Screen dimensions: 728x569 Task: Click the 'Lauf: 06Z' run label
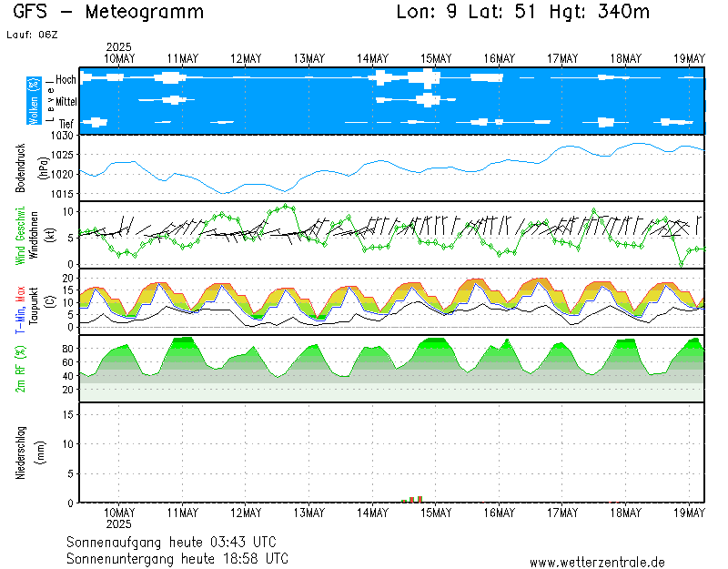point(32,35)
